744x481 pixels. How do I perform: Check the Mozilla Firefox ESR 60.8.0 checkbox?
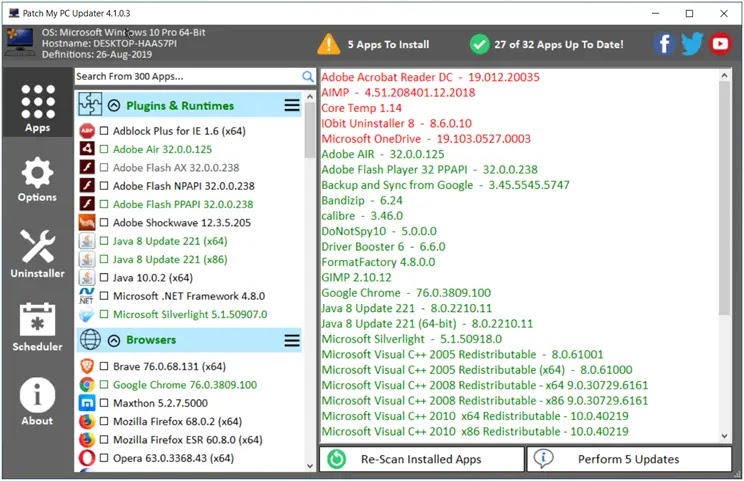click(x=104, y=440)
